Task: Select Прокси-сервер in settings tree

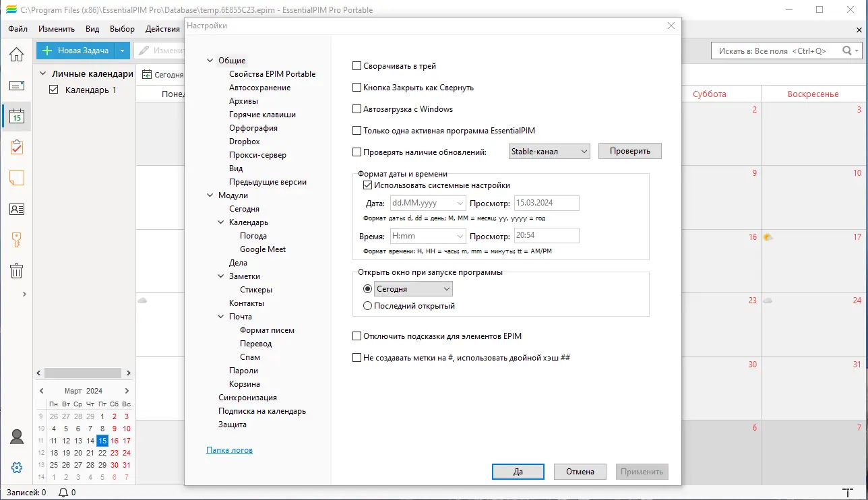Action: pos(257,155)
